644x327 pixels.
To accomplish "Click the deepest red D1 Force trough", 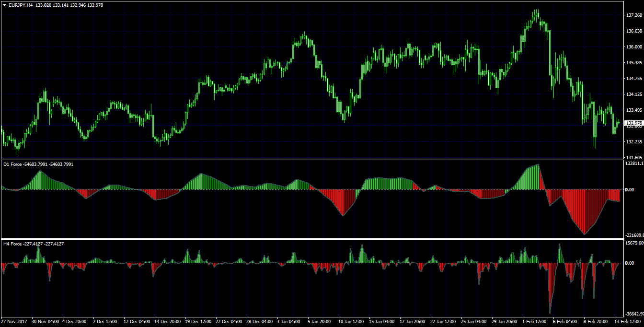I will point(585,233).
